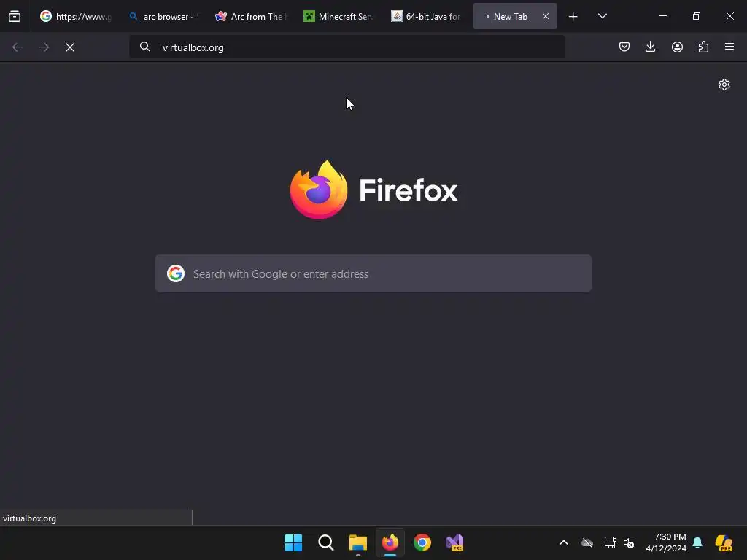The image size is (747, 560).
Task: Click the muted volume tray icon
Action: coord(629,542)
